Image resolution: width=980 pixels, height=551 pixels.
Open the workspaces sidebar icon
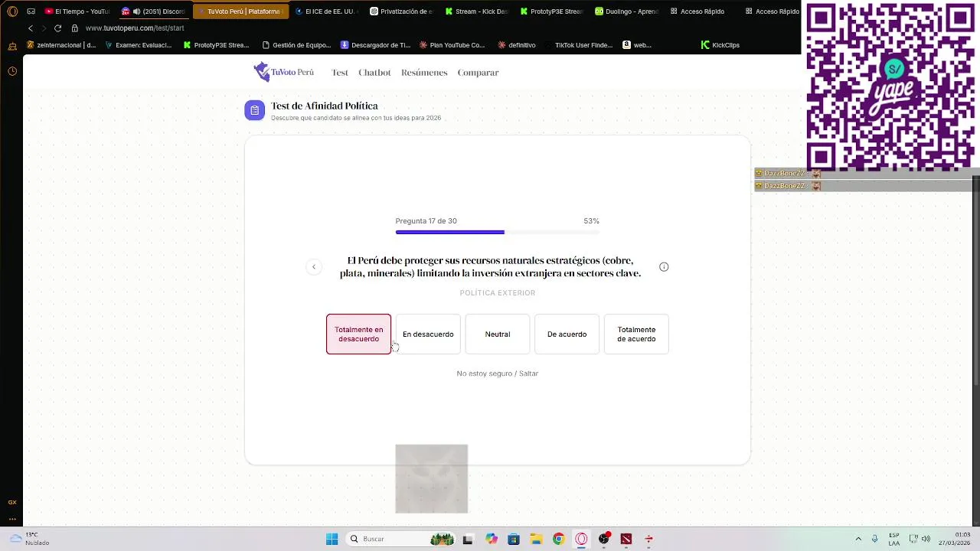pos(12,47)
